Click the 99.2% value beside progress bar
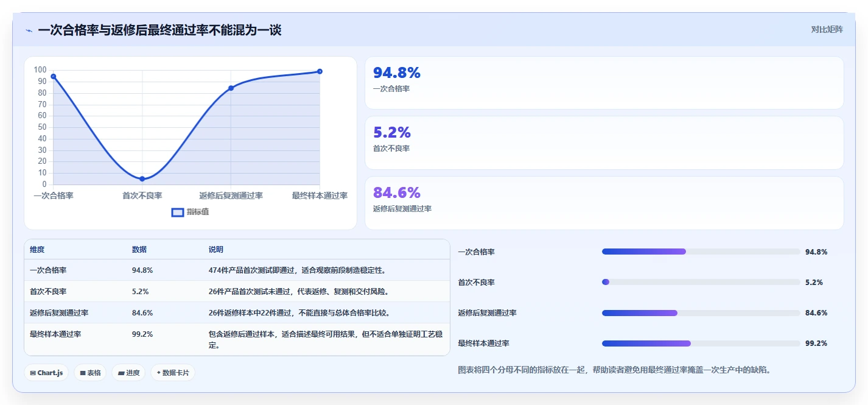 pos(816,343)
